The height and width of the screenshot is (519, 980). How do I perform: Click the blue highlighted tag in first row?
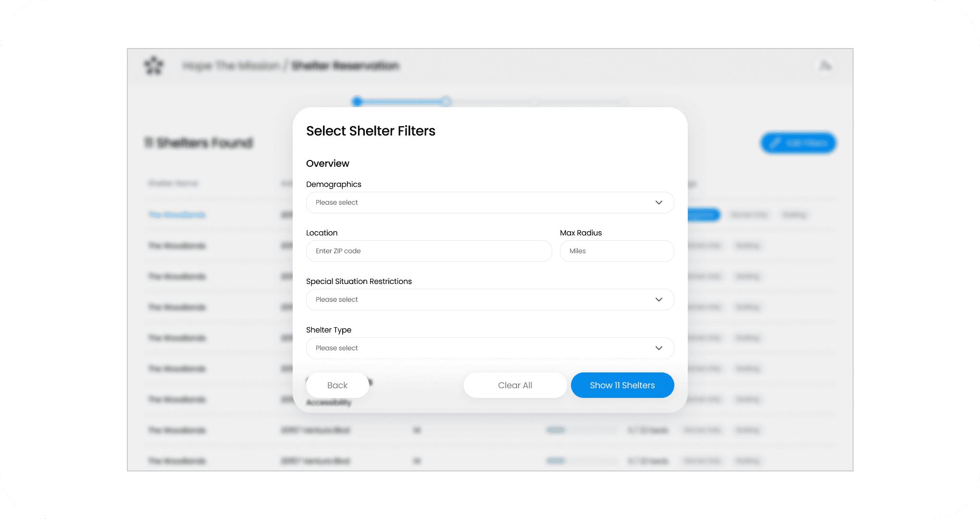click(704, 215)
